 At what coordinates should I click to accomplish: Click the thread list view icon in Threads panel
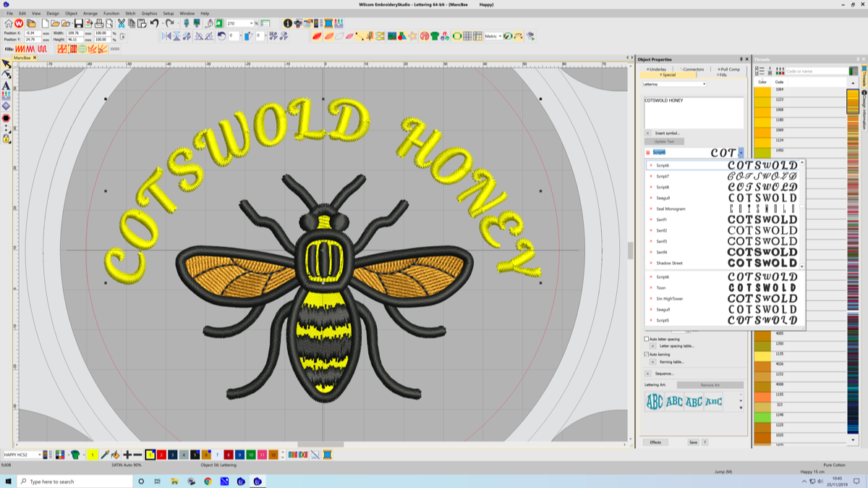pyautogui.click(x=759, y=71)
